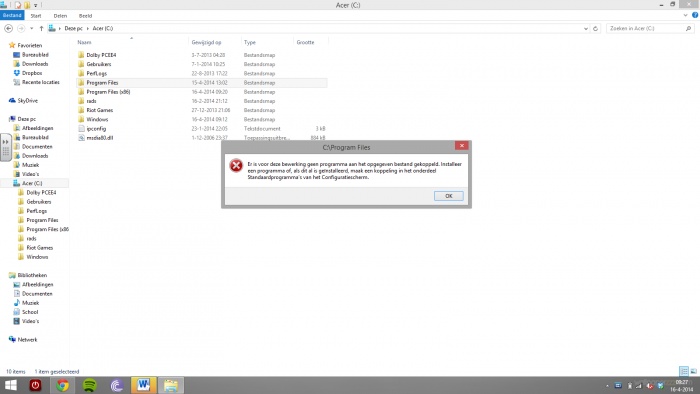Go back with the back arrow
The width and height of the screenshot is (700, 394).
click(x=8, y=28)
